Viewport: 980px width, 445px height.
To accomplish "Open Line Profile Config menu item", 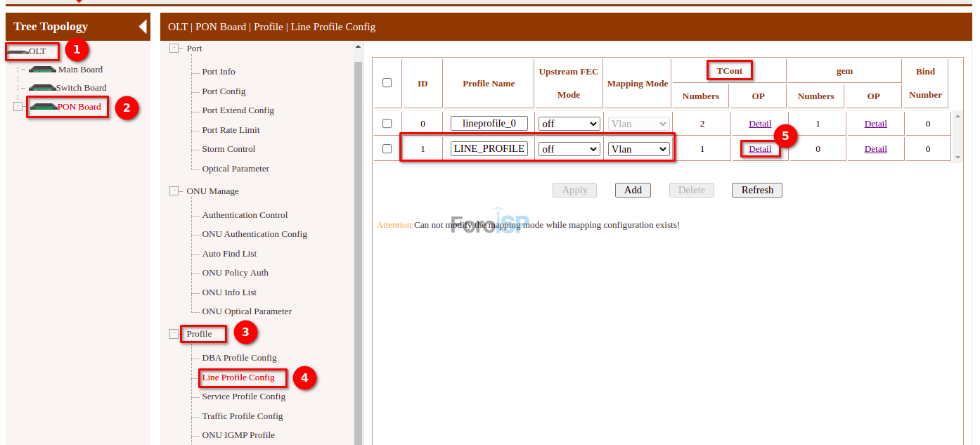I will [238, 378].
